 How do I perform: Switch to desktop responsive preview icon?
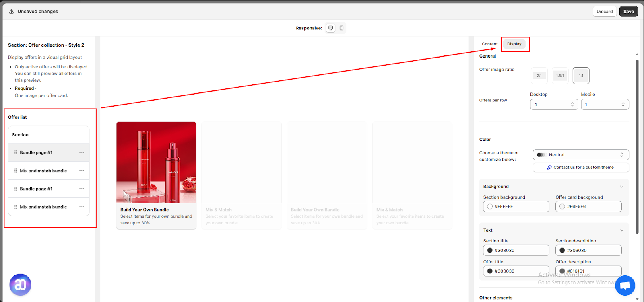pyautogui.click(x=331, y=28)
